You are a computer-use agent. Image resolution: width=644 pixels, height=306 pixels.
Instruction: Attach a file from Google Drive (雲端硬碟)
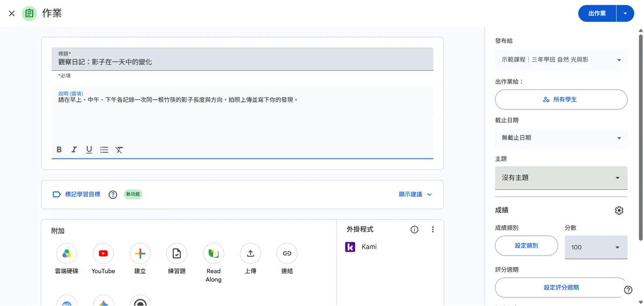coord(67,253)
